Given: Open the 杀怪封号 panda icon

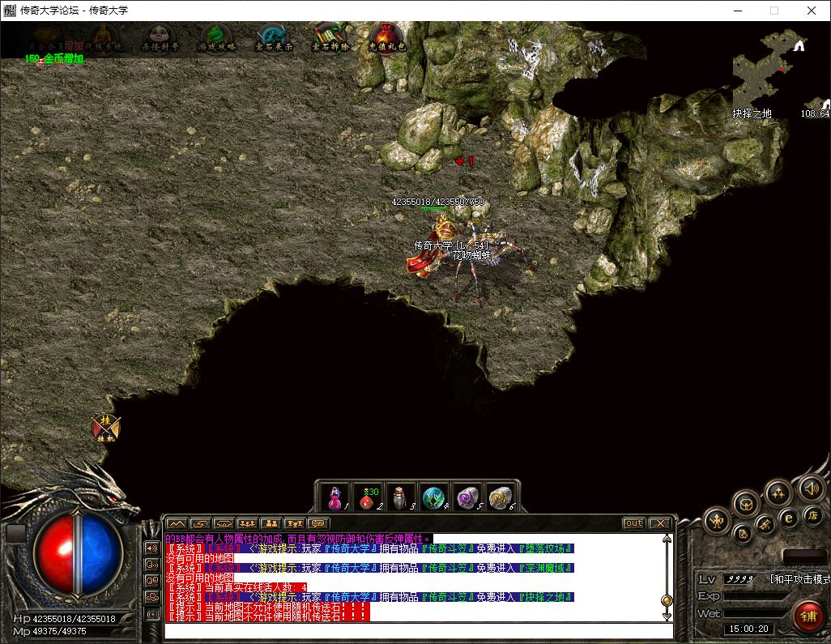Looking at the screenshot, I should coord(160,39).
